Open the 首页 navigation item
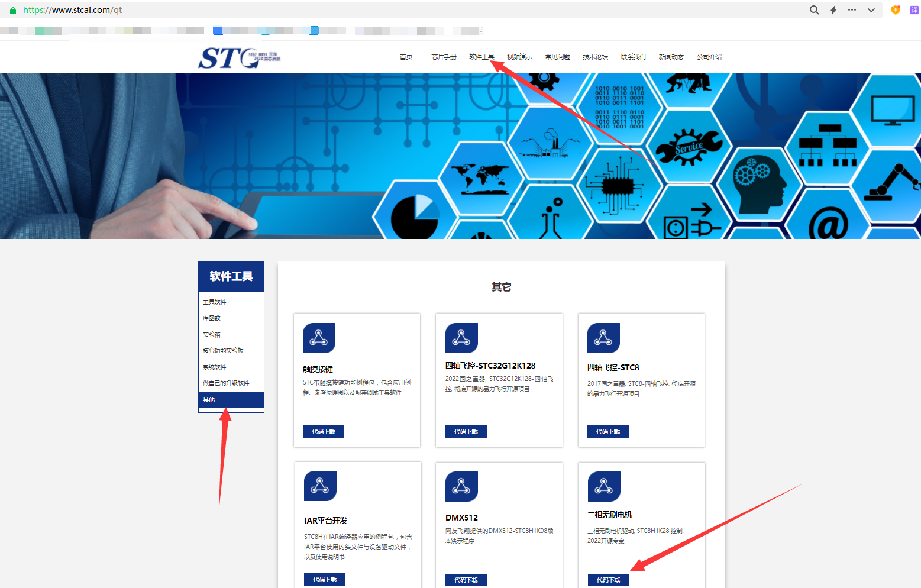Viewport: 921px width, 588px height. point(406,57)
